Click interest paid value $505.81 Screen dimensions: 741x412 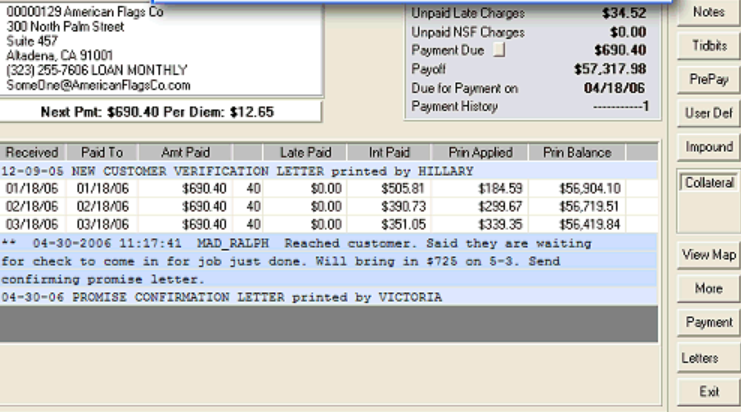[x=403, y=189]
